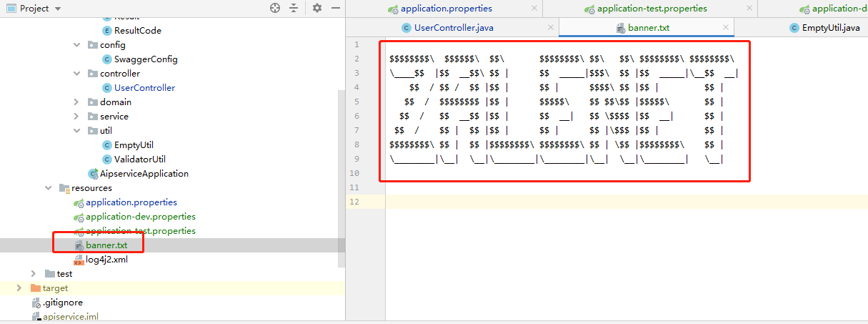Click the Locate/Scroll from Source target icon

pos(275,8)
